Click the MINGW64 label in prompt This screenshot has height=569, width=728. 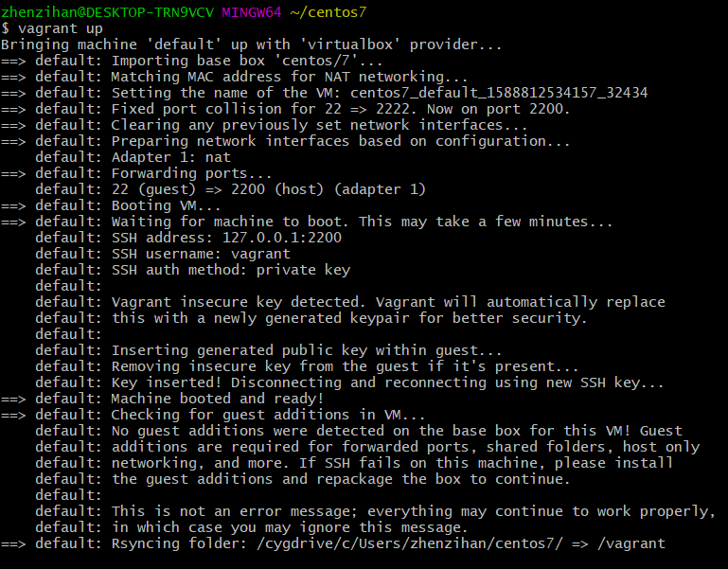pos(251,12)
